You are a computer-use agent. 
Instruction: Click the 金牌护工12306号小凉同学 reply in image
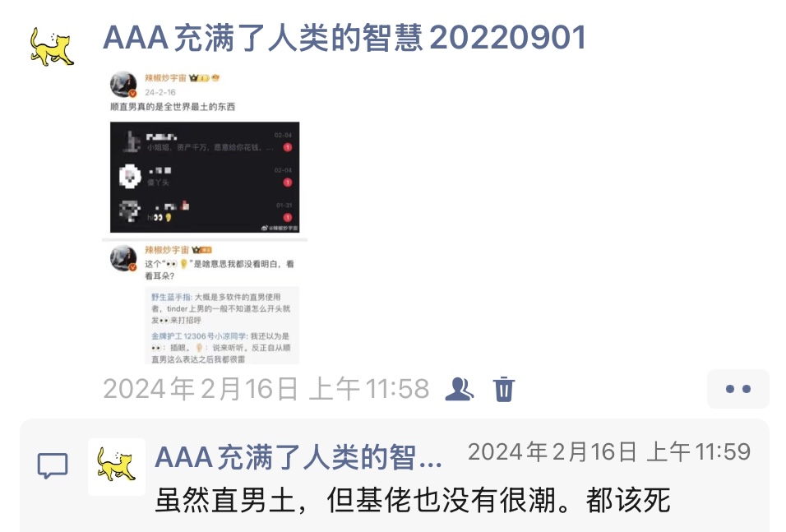[220, 348]
